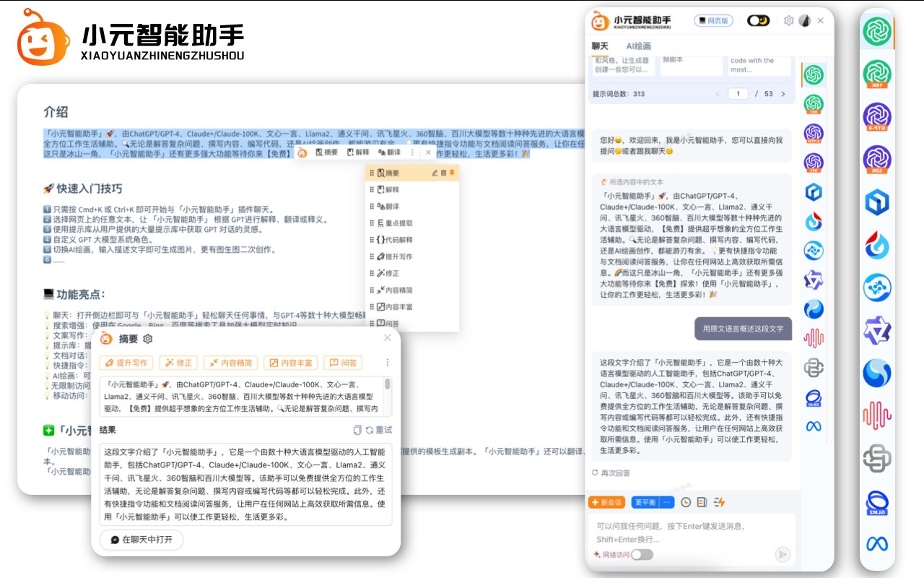Select the Meta model in the chat sidebar
This screenshot has height=578, width=924.
click(814, 426)
